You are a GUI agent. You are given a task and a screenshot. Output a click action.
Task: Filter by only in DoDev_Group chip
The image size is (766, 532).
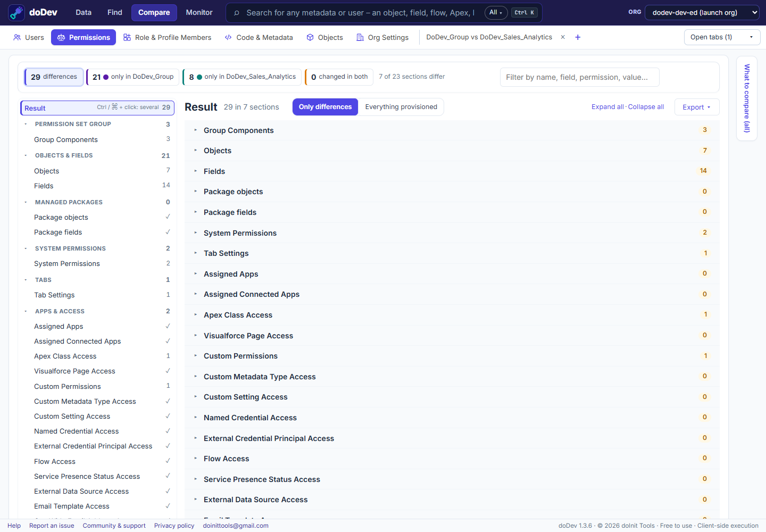[133, 77]
